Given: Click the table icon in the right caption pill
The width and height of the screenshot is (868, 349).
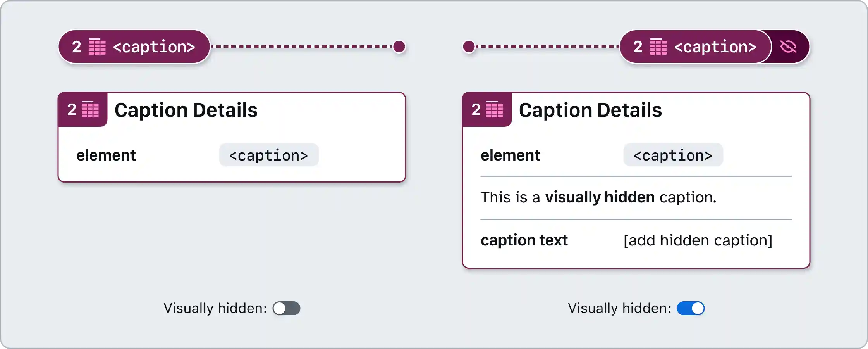Looking at the screenshot, I should tap(657, 47).
